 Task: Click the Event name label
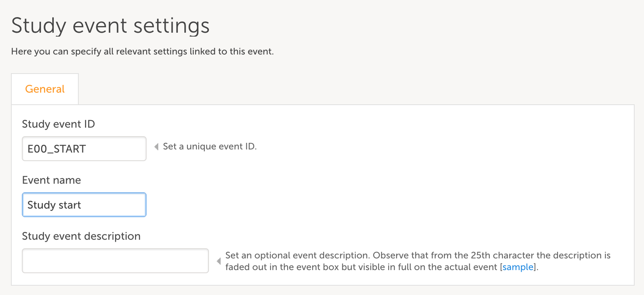[51, 180]
